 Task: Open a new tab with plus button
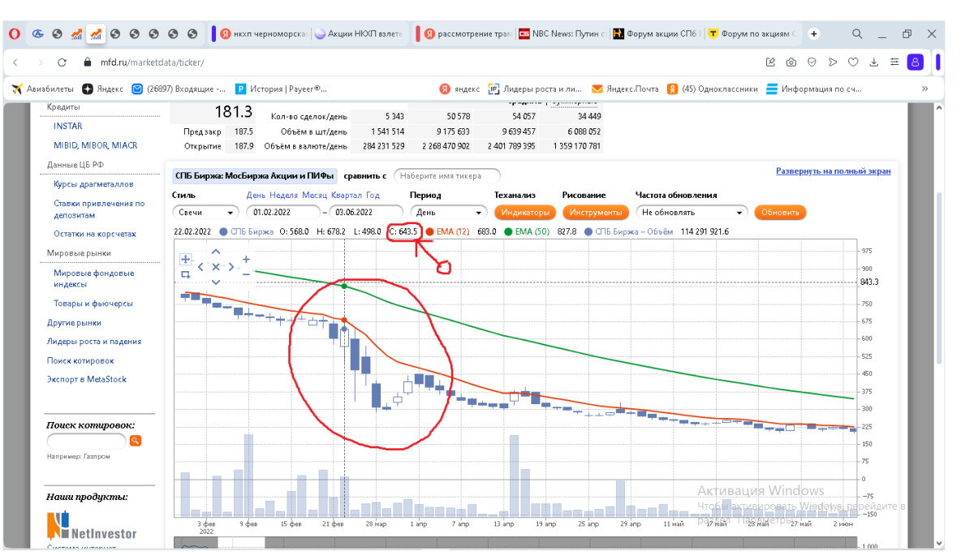tap(814, 34)
